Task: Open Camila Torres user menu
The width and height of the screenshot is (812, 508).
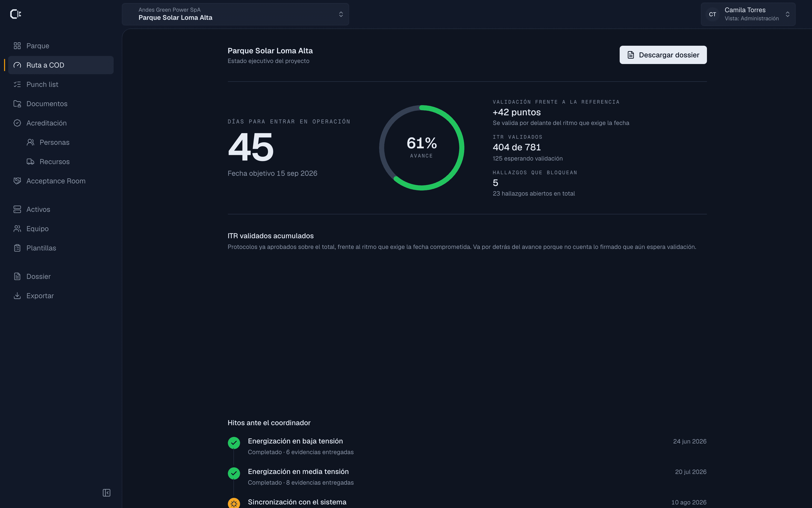Action: point(748,14)
